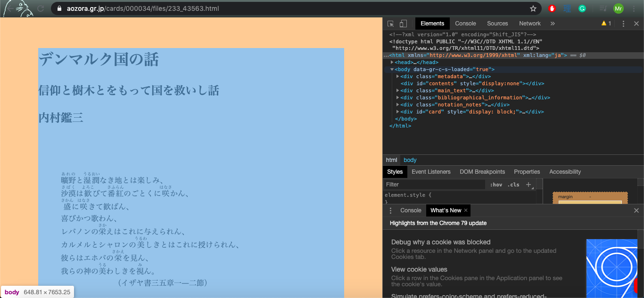Expand the metadata div node
The width and height of the screenshot is (644, 298).
coord(397,76)
